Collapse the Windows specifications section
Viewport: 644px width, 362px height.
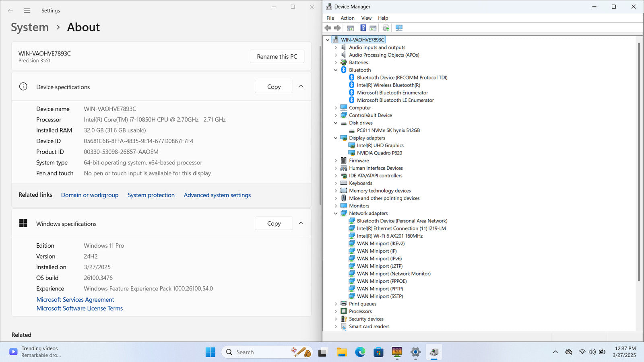pos(301,223)
